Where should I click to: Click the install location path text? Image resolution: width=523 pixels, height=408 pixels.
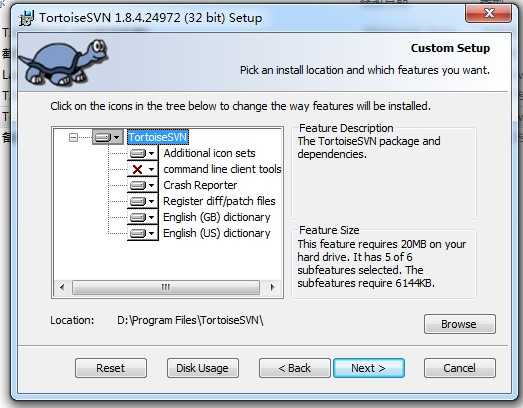coord(190,320)
